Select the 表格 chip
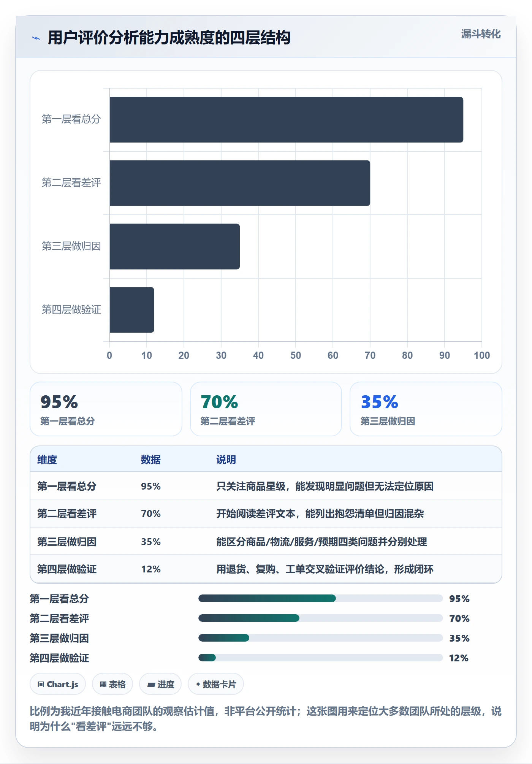532x764 pixels. [x=112, y=684]
